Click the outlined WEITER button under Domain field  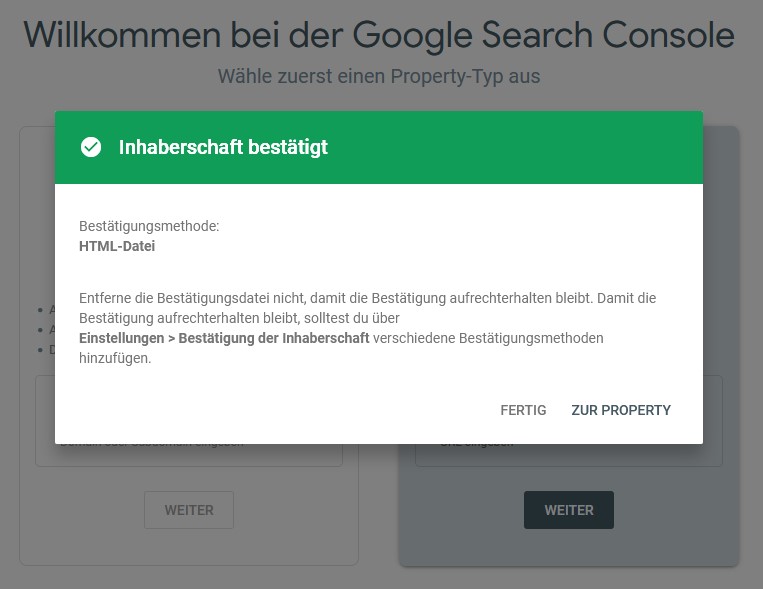(189, 510)
